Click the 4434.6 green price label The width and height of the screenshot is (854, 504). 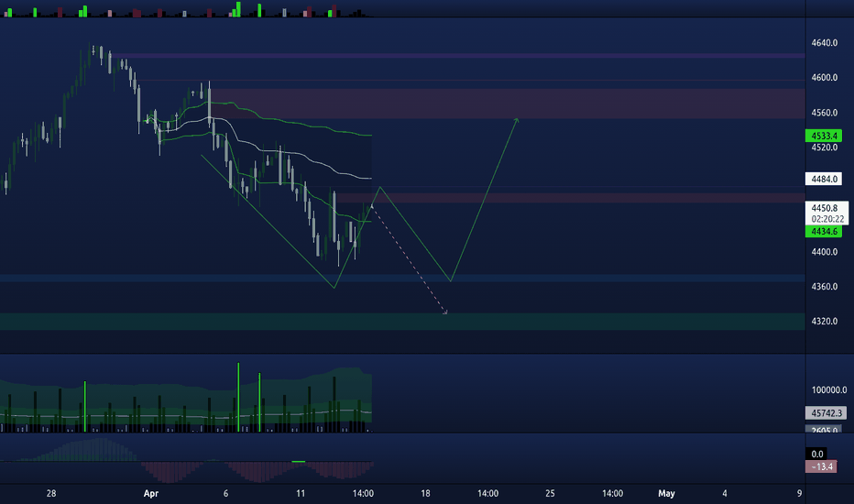824,232
